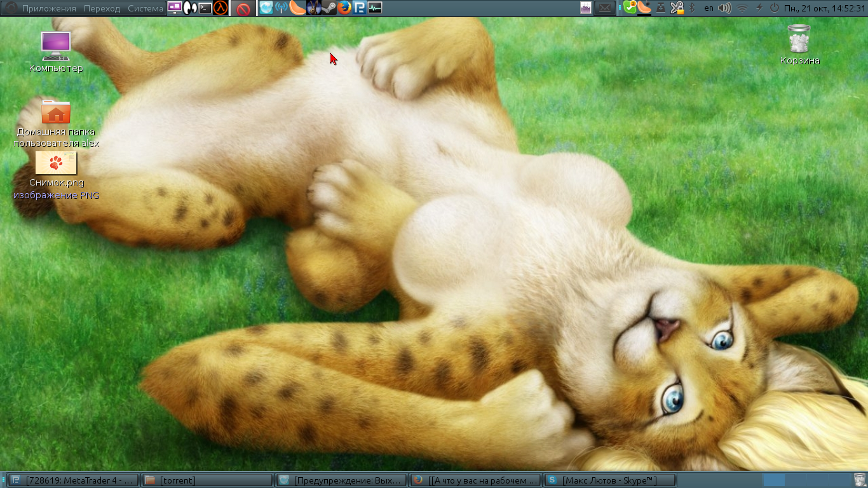
Task: Open the clock showing 14:52:31
Action: [825, 8]
